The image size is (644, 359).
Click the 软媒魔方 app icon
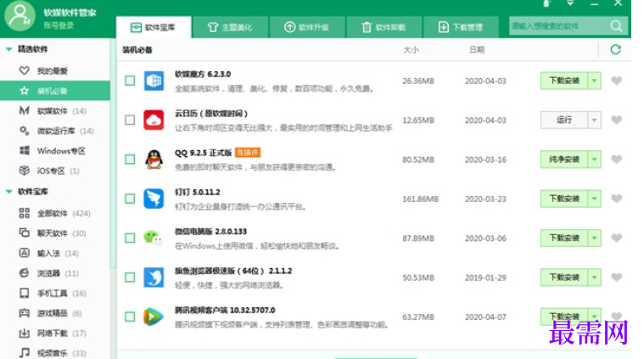point(154,81)
